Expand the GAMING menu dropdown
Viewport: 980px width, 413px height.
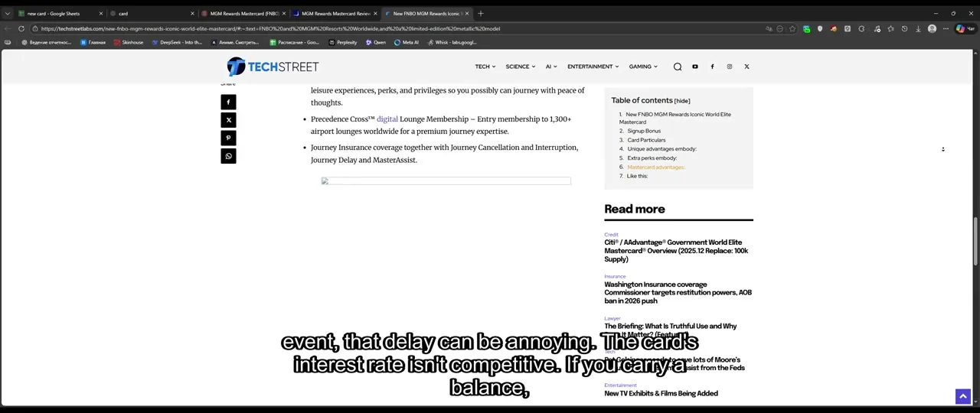(x=643, y=67)
